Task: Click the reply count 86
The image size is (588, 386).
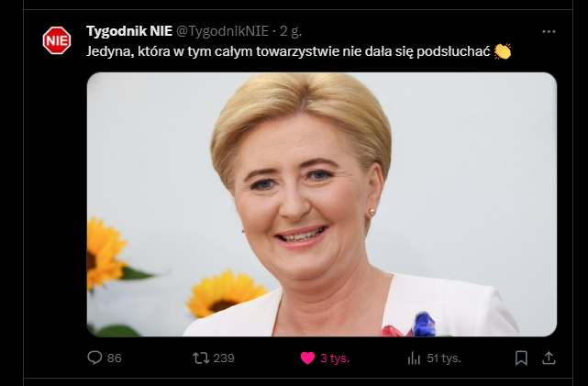Action: (x=115, y=358)
